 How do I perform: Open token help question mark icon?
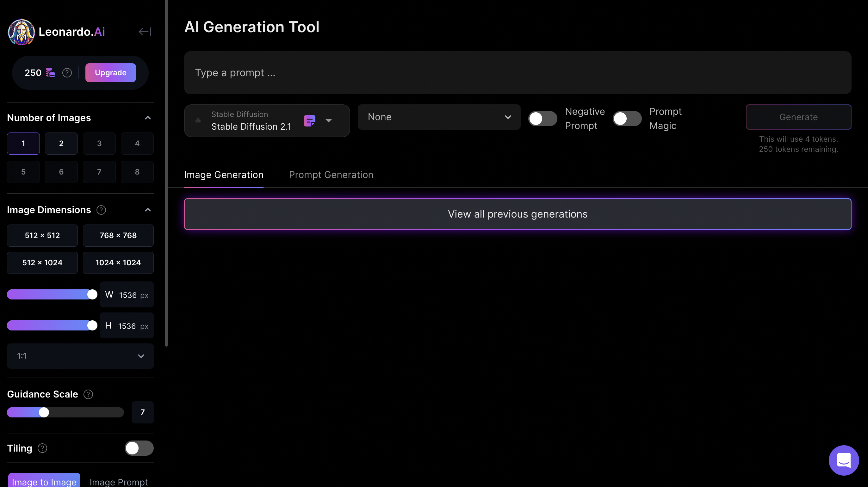tap(67, 73)
